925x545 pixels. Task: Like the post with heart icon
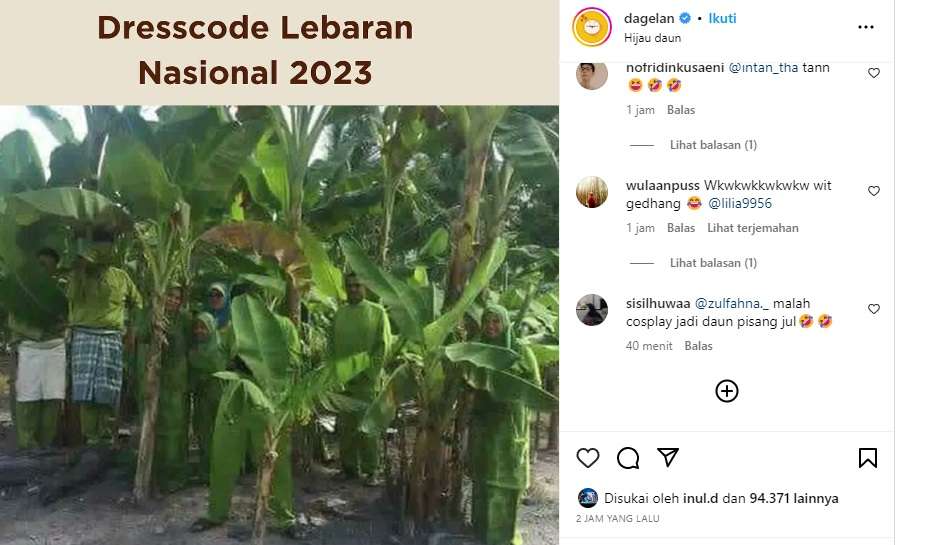pyautogui.click(x=588, y=458)
